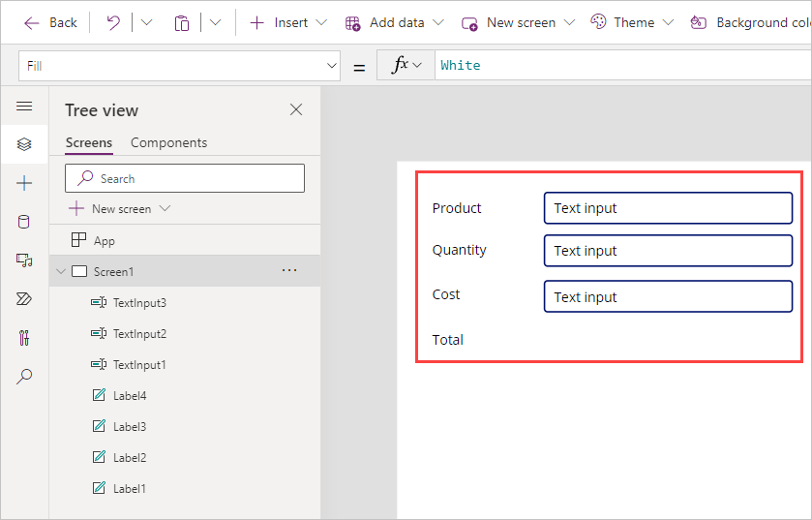Expand the Add data chevron
This screenshot has width=812, height=520.
pos(438,23)
